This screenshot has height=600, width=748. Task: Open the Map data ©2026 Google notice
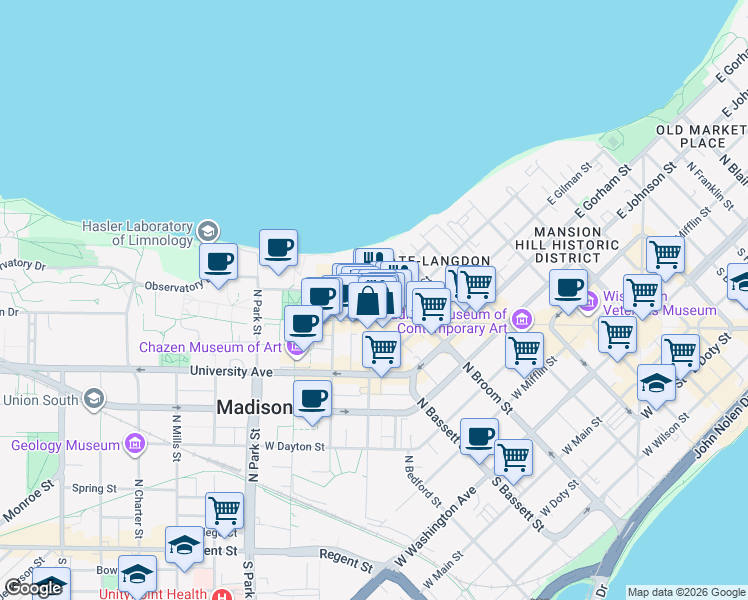click(x=686, y=593)
